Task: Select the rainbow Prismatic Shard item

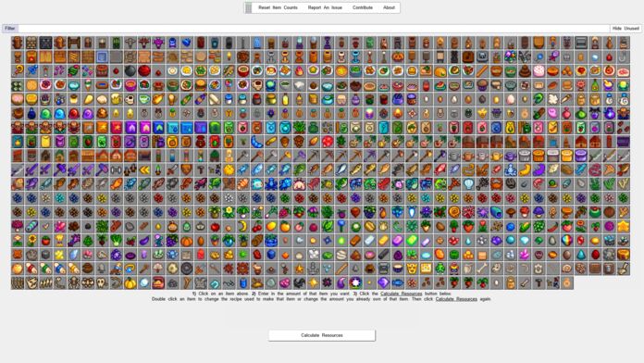Action: pyautogui.click(x=566, y=241)
